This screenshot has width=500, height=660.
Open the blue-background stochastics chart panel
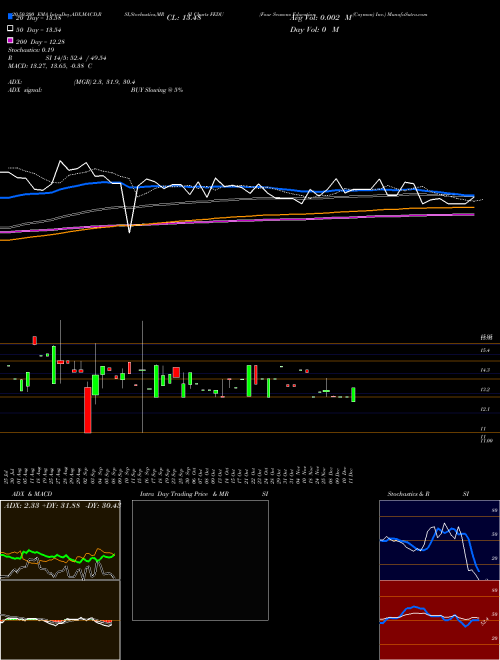click(x=439, y=540)
